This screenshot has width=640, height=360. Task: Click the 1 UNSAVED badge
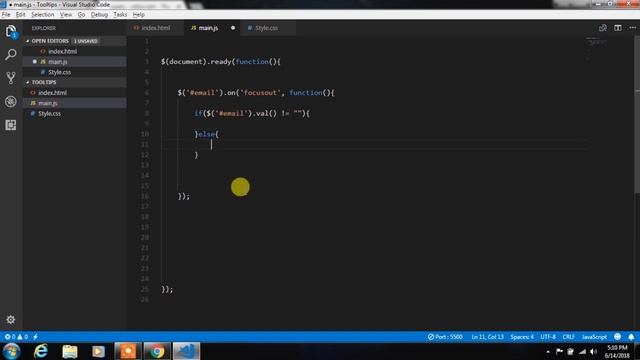[x=86, y=41]
